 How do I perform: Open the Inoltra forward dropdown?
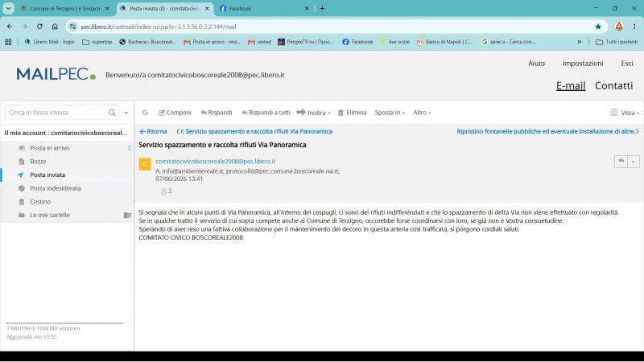313,113
